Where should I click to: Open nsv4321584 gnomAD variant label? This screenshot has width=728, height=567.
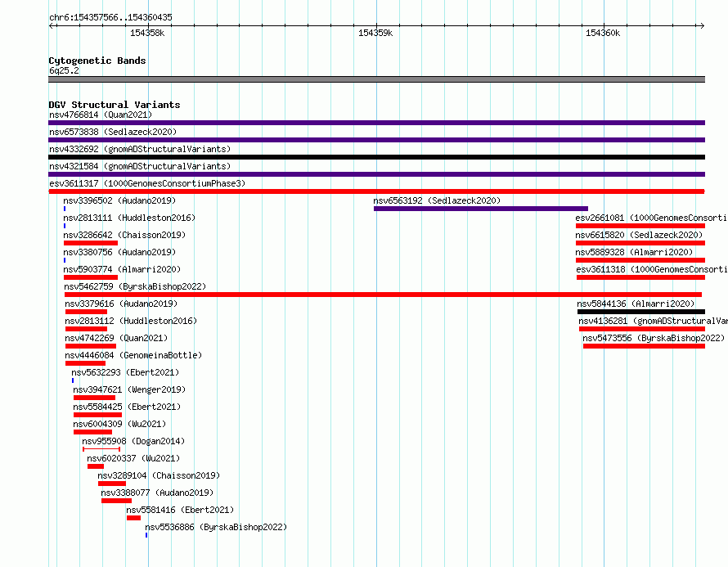point(140,166)
